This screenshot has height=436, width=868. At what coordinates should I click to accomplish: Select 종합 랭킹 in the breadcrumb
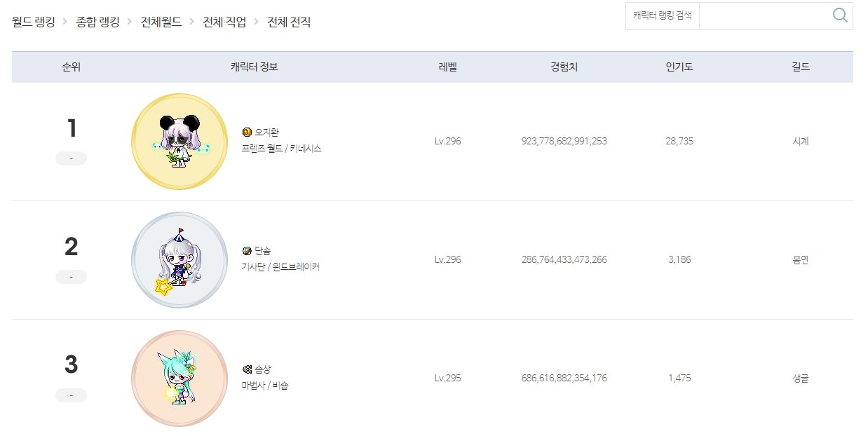[x=97, y=22]
